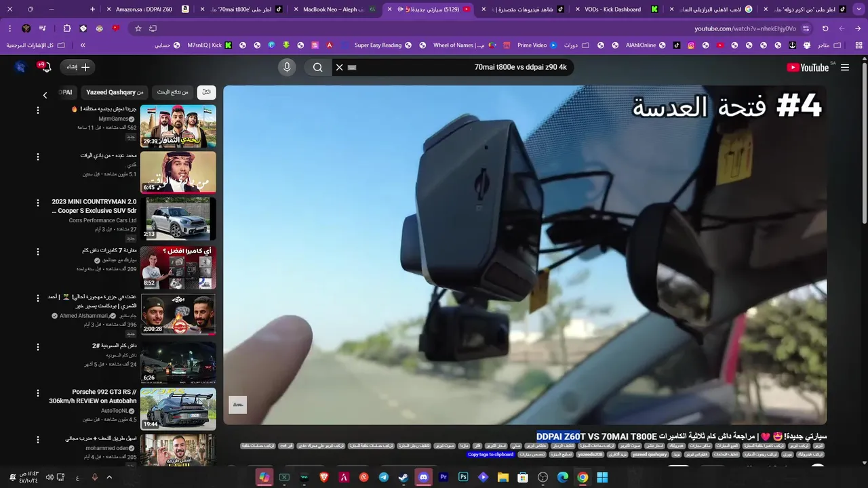Open the 6:45 Mohammed Abdu video thumbnail
The image size is (868, 488).
point(178,172)
